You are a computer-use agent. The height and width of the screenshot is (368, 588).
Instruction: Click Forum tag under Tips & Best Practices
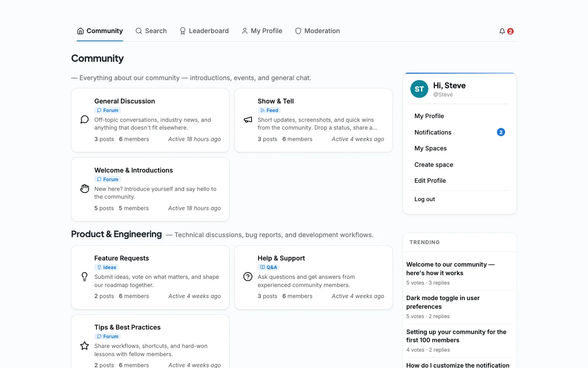[x=108, y=337]
